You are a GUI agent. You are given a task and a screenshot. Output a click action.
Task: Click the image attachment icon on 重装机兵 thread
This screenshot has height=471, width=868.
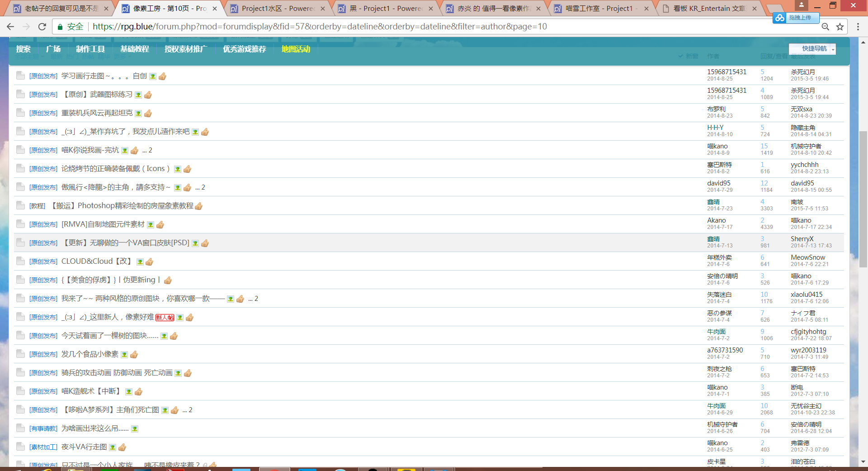(x=138, y=113)
